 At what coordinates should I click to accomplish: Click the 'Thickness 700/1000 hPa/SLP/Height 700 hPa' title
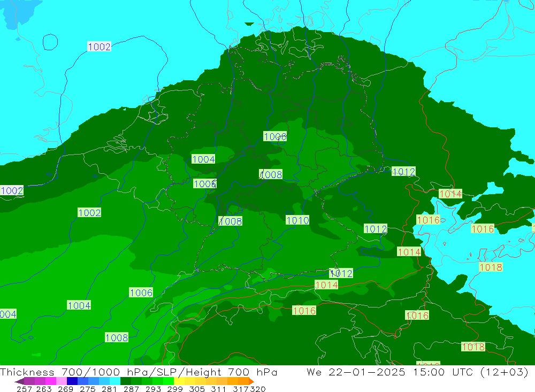[139, 372]
